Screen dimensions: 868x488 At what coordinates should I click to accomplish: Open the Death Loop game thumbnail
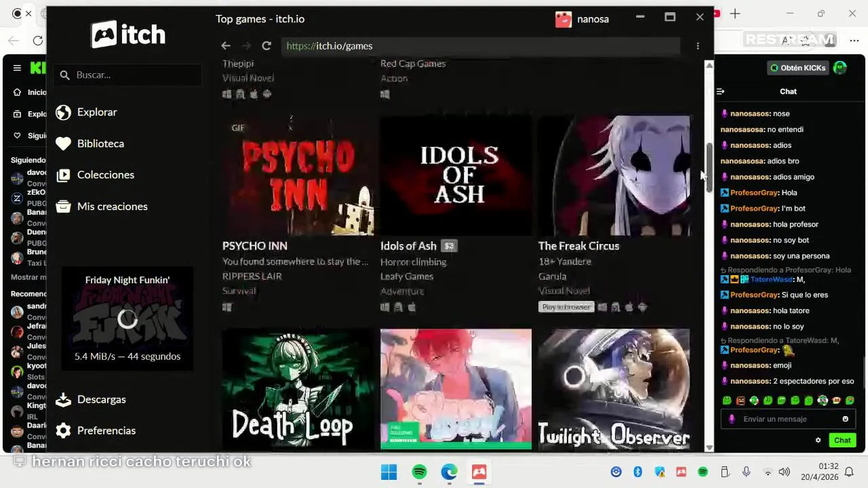pyautogui.click(x=298, y=388)
